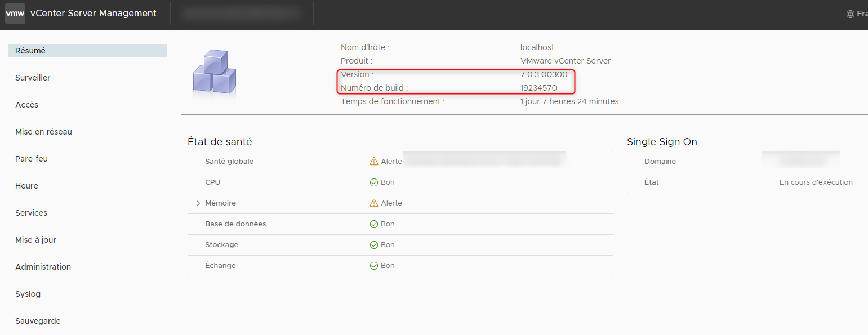Click the Version label
This screenshot has height=335, width=868.
pyautogui.click(x=357, y=74)
